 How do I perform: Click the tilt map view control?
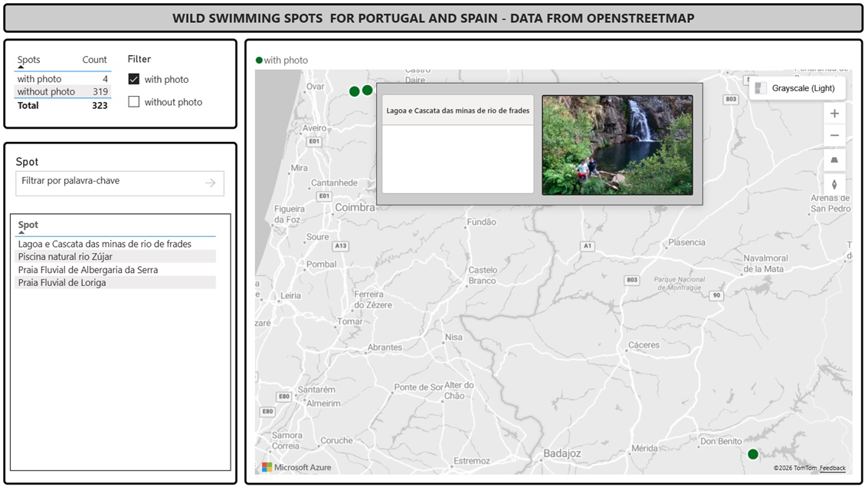835,160
